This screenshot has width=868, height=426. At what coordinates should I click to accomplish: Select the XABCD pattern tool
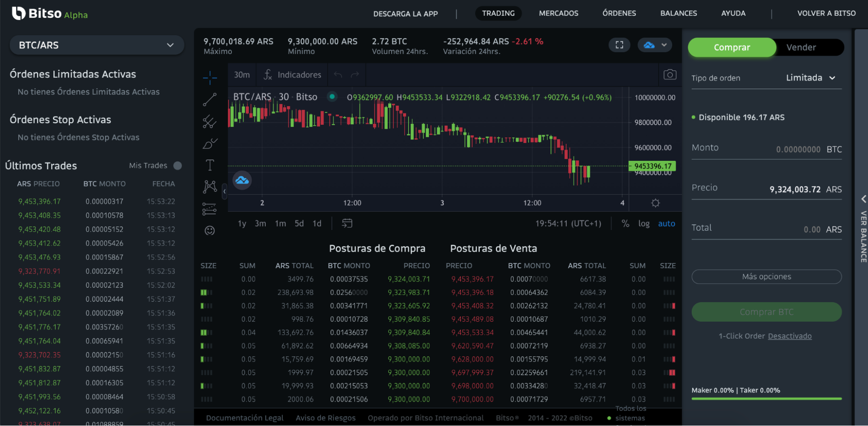click(x=210, y=187)
